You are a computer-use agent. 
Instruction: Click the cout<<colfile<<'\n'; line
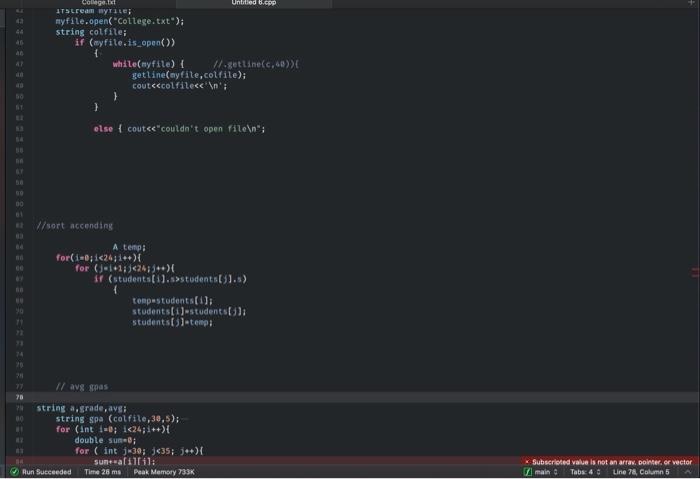pyautogui.click(x=179, y=86)
